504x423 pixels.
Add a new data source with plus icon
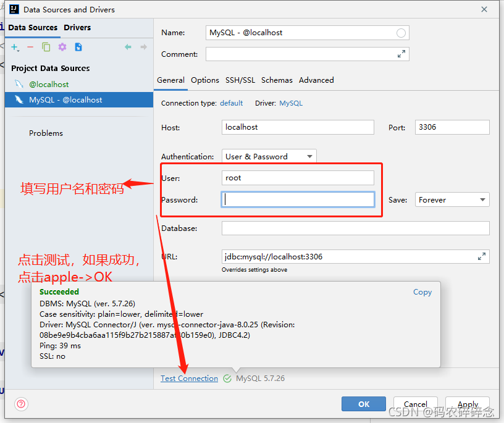[x=15, y=48]
